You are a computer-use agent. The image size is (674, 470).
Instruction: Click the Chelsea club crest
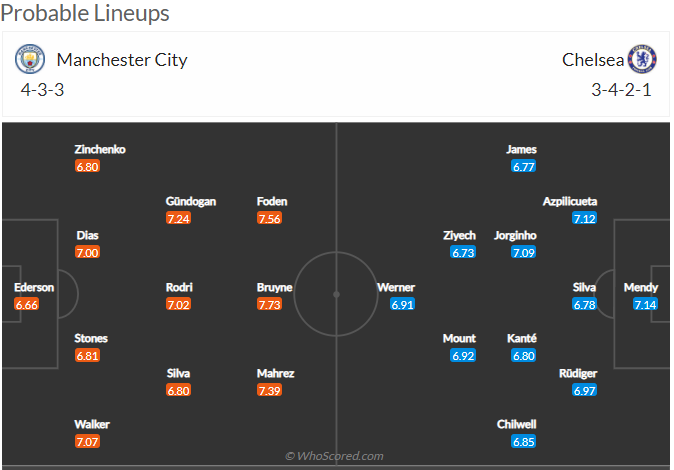coord(642,59)
